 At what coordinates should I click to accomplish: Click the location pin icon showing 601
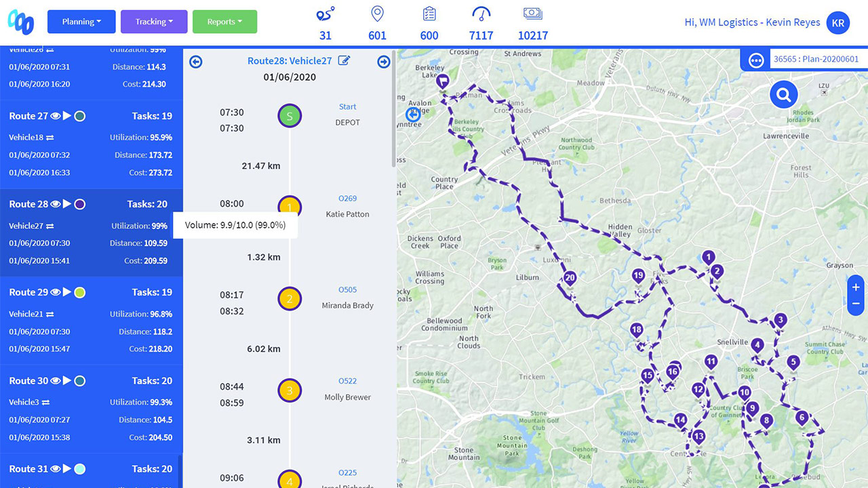coord(377,14)
